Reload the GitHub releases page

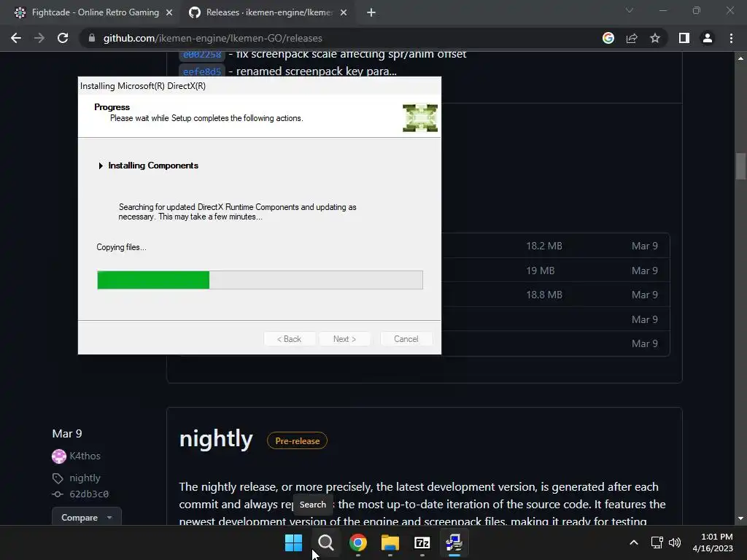coord(63,38)
